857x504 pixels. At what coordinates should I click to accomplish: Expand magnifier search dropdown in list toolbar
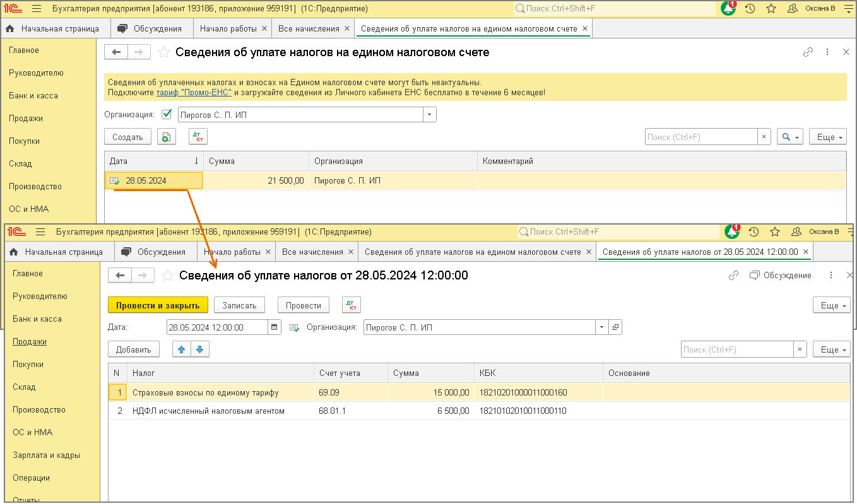tap(789, 137)
